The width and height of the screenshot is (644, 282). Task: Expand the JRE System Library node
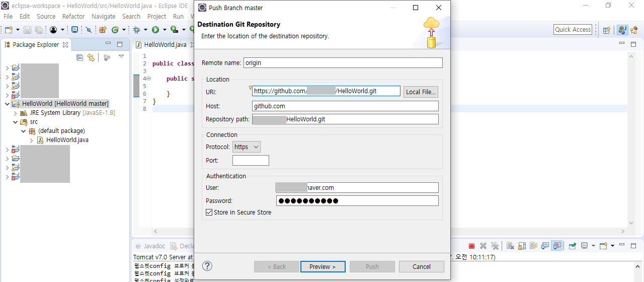(15, 113)
